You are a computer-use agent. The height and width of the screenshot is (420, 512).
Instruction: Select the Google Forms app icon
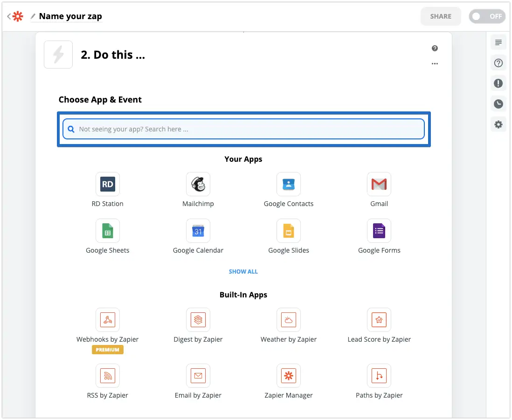tap(379, 231)
